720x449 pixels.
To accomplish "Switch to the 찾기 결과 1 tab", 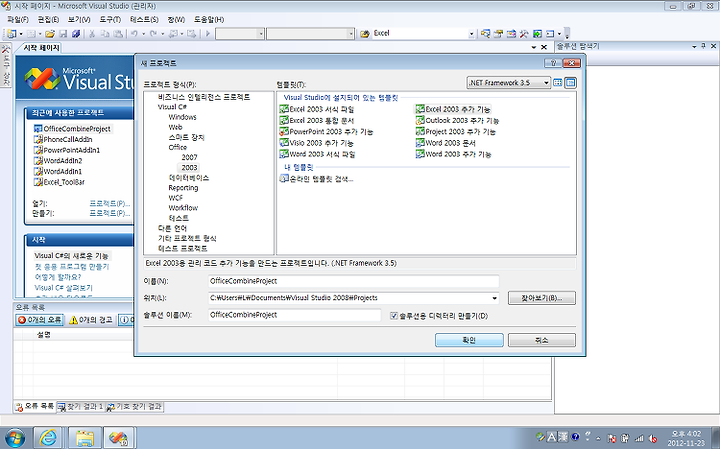I will coord(80,407).
